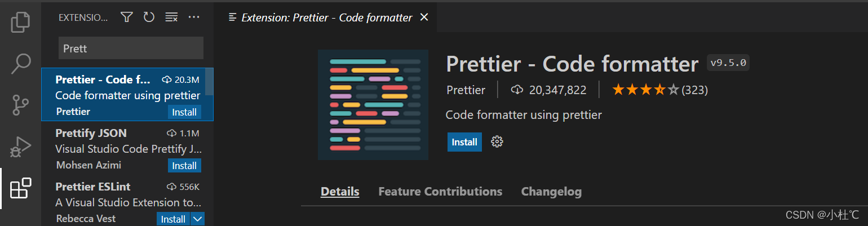Click the extensions list scrollbar thumb
The image size is (868, 226).
coord(210,82)
